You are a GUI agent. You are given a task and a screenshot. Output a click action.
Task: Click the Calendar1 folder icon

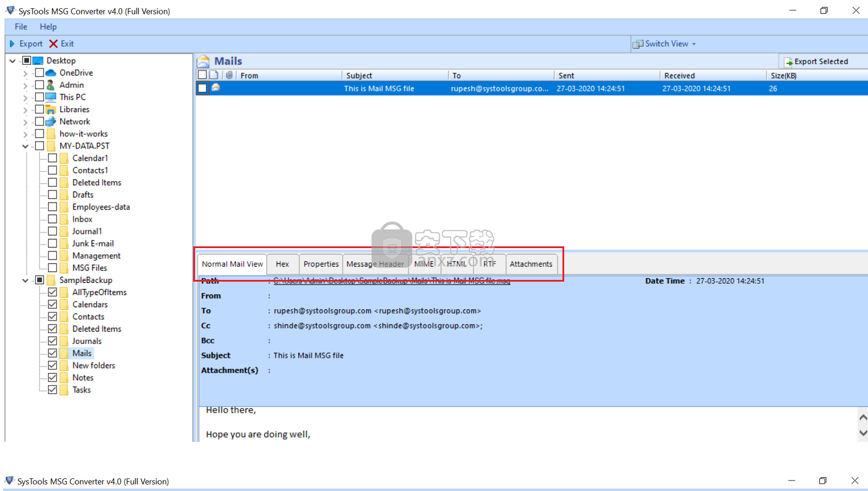point(64,158)
